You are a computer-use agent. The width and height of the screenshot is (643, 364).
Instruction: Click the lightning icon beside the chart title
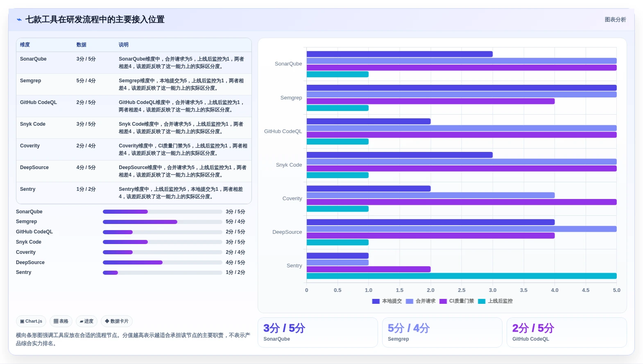click(x=19, y=20)
